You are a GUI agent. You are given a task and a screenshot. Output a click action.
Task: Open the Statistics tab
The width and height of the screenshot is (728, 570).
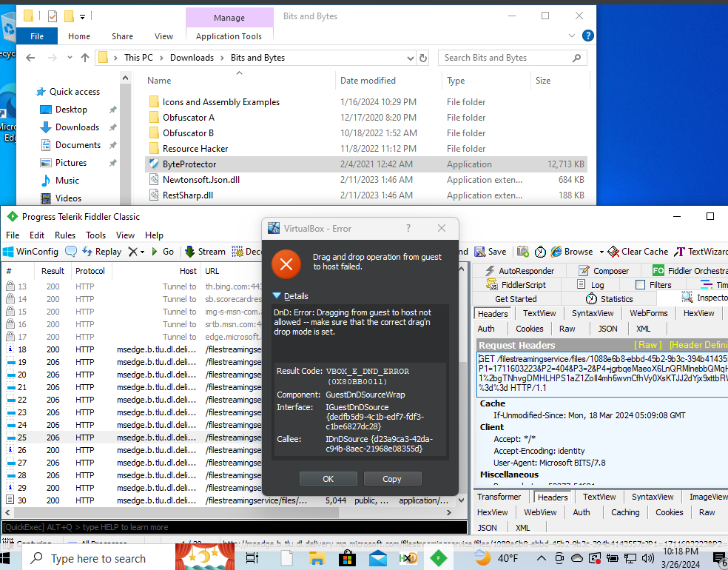[609, 299]
